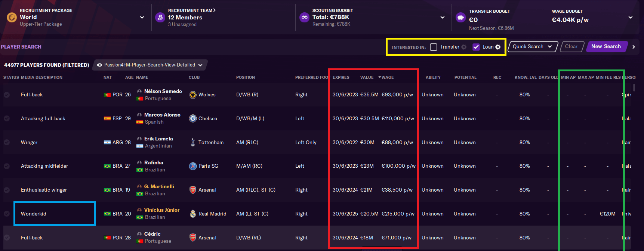Click the Ability column header
Screen dimensions: 644x251
[433, 78]
